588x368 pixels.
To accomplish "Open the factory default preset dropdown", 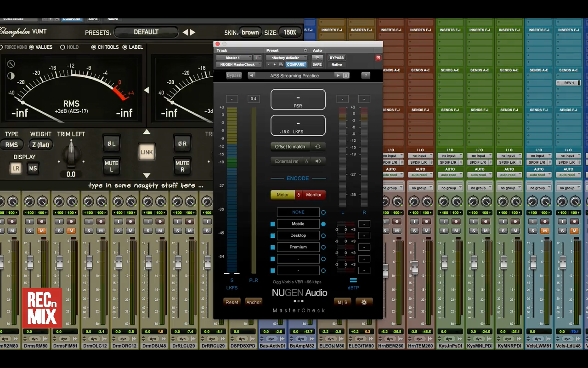I will [x=286, y=58].
